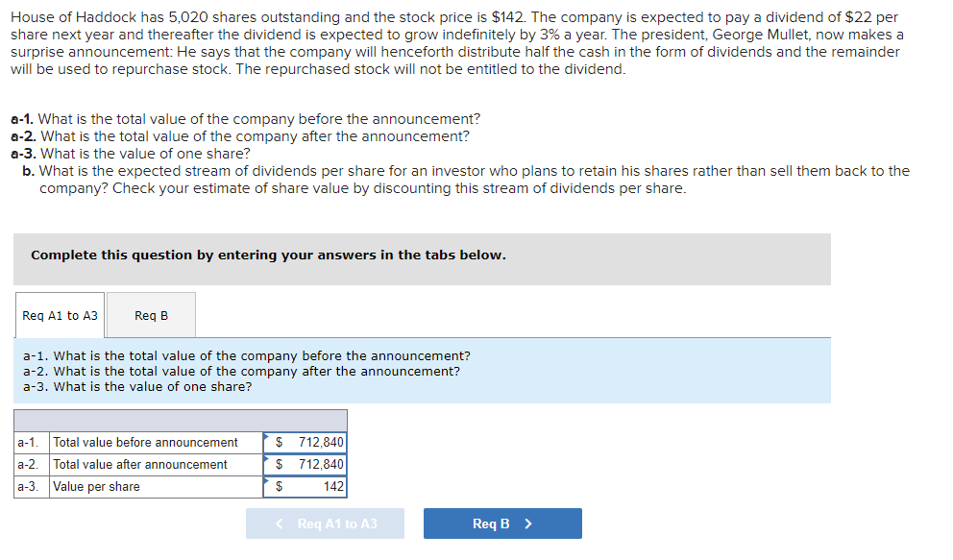The height and width of the screenshot is (560, 953).
Task: Click the right chevron on the Req B button
Action: click(x=528, y=523)
